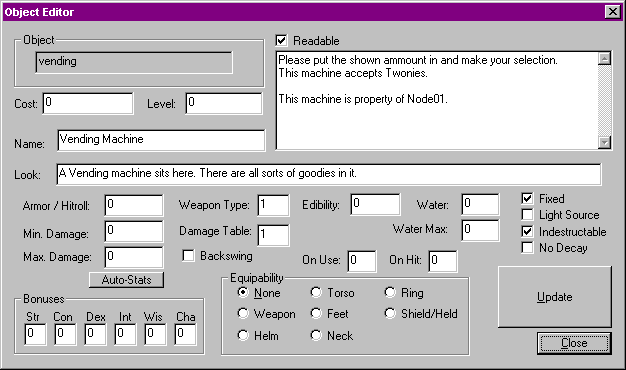Screen dimensions: 626x370
Task: Click the Object Editor title bar text
Action: pos(39,12)
